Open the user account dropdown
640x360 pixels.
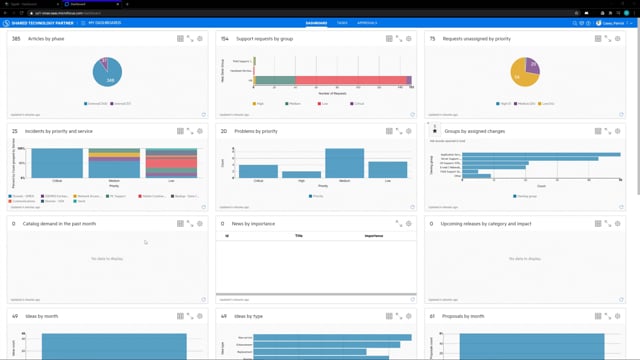tap(614, 23)
